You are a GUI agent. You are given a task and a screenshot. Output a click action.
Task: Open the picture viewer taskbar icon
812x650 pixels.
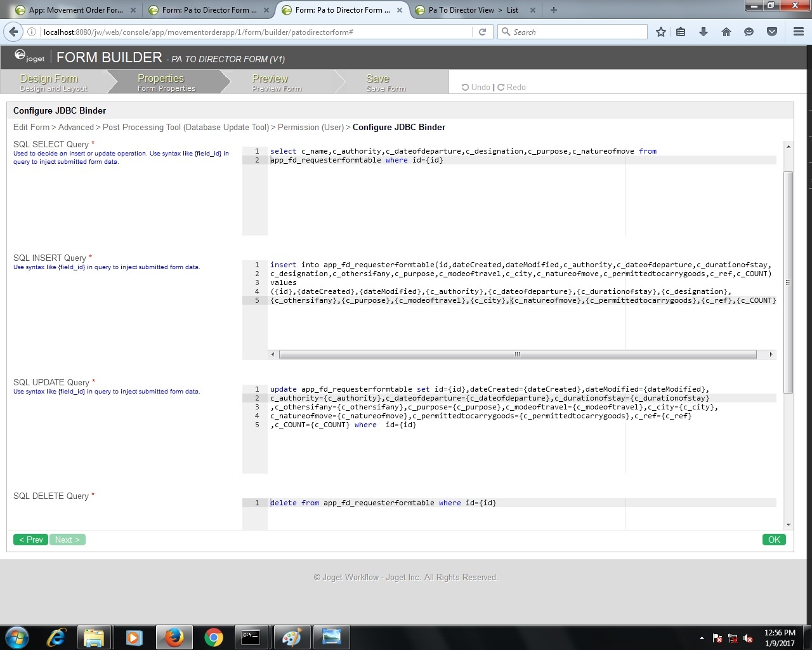331,637
